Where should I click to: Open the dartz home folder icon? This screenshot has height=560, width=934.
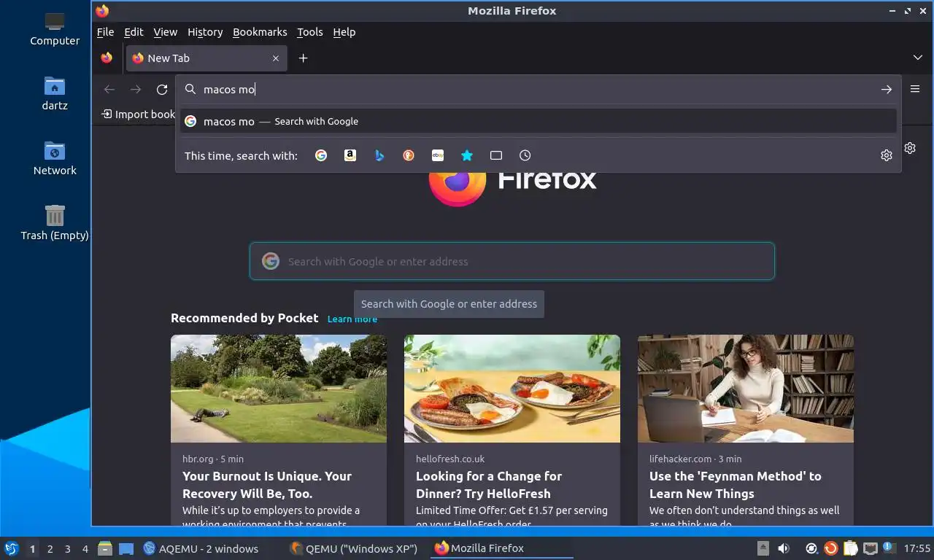tap(55, 93)
